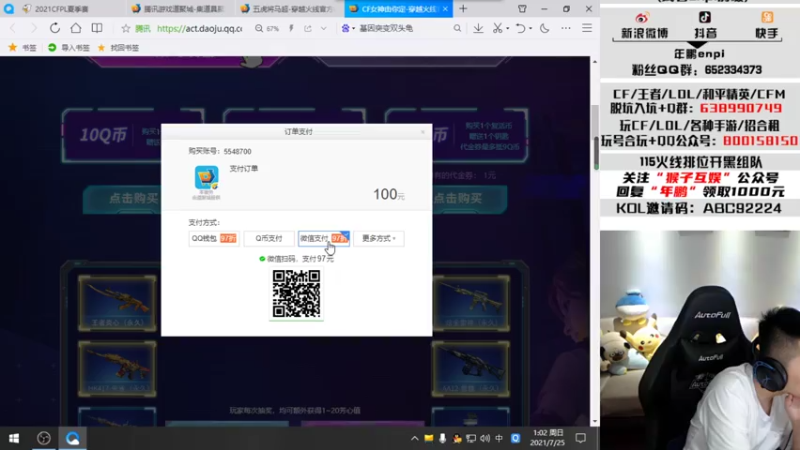
Task: Click the share icon in address bar
Action: click(308, 29)
